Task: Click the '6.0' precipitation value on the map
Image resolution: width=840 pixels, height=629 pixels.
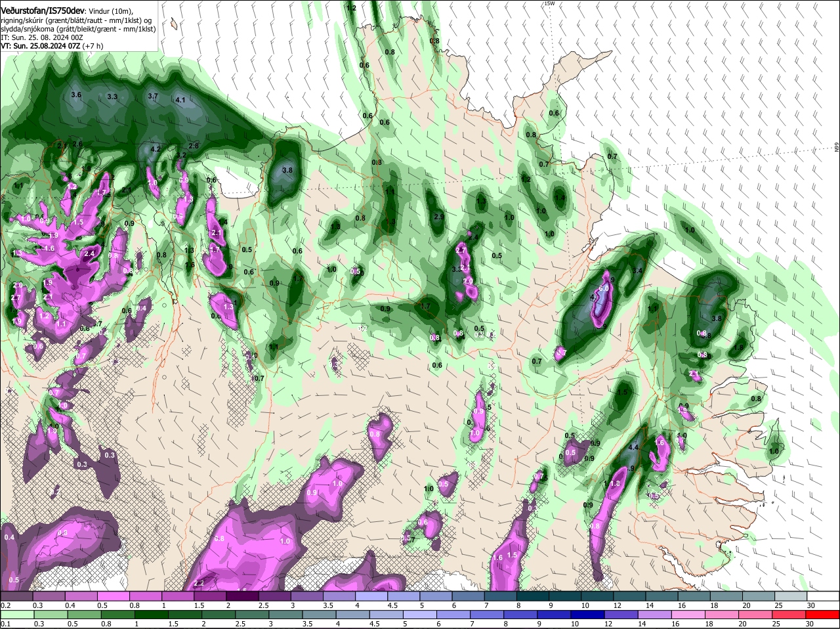Action: [604, 288]
